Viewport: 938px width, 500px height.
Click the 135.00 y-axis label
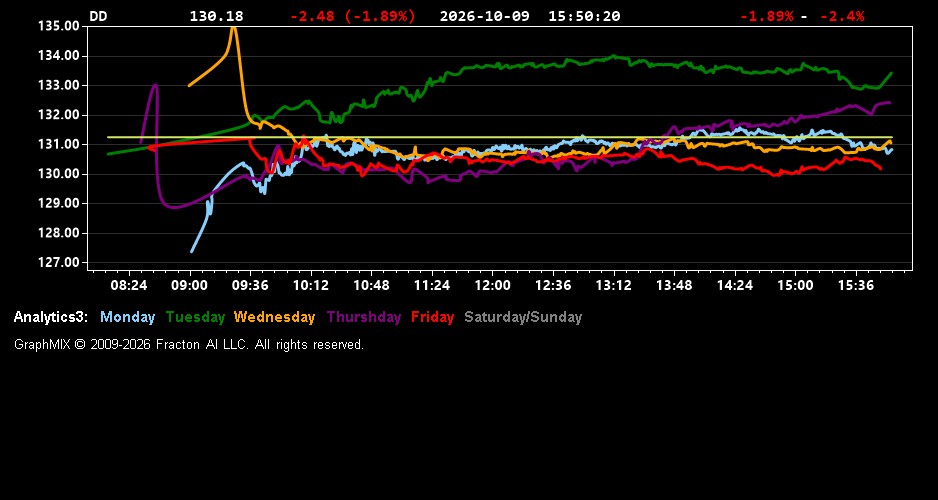click(x=58, y=26)
